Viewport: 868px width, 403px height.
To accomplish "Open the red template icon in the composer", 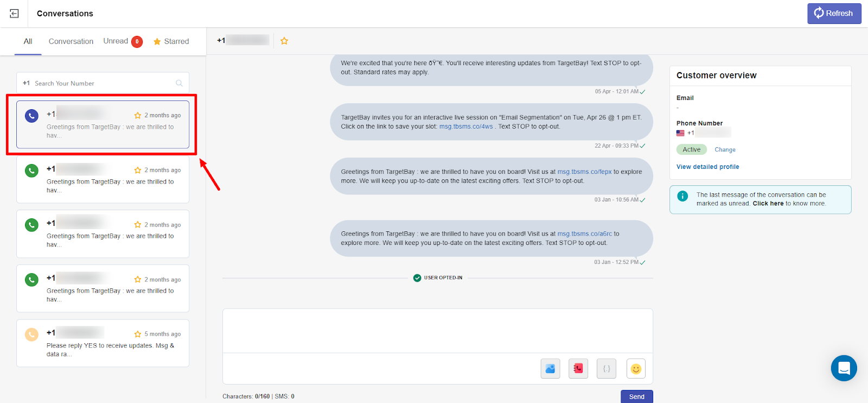I will tap(578, 369).
